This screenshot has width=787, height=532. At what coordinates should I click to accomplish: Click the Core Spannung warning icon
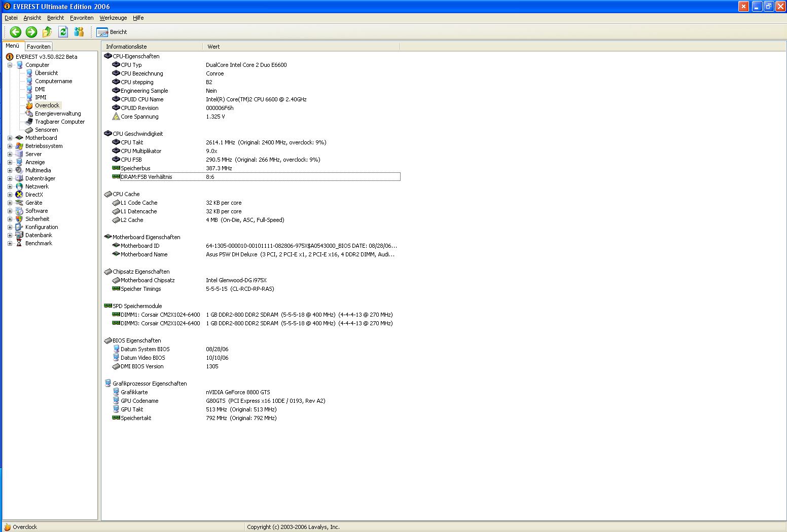116,117
